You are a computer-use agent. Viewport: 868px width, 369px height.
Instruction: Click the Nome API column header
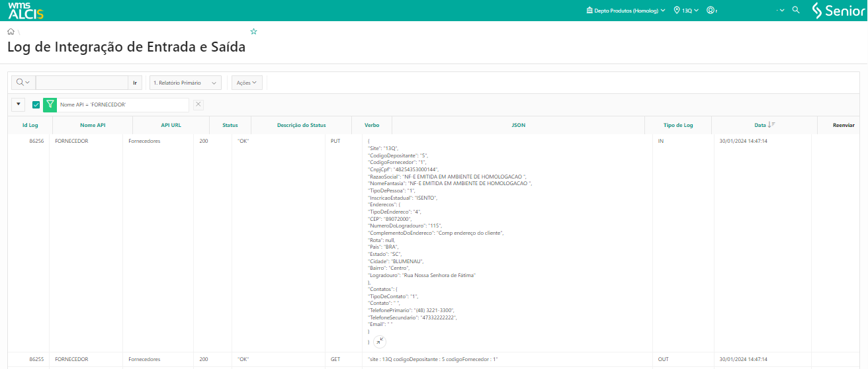(x=93, y=125)
